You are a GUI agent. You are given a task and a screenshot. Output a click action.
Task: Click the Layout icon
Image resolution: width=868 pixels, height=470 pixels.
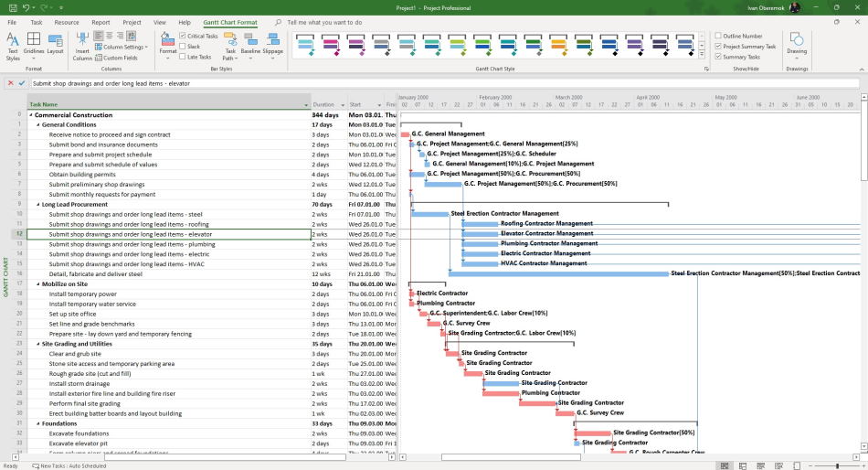[55, 43]
